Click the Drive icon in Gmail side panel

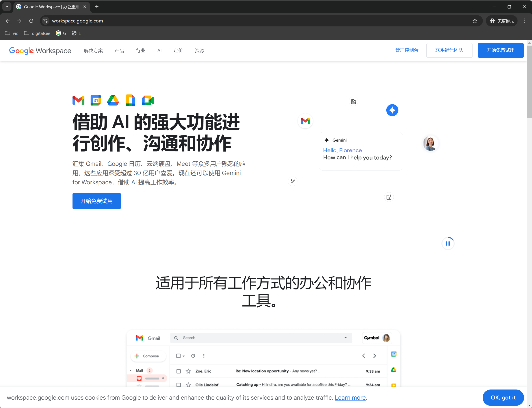[394, 370]
